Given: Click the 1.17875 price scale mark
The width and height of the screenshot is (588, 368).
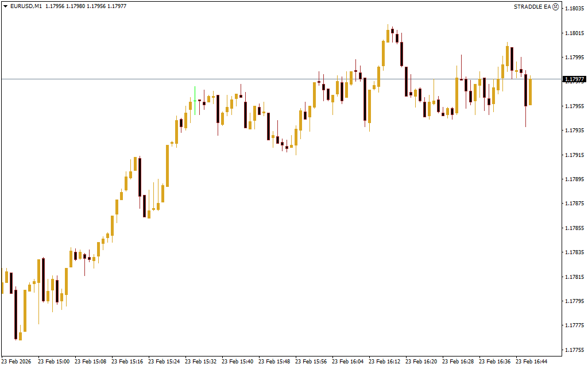Looking at the screenshot, I should [575, 204].
